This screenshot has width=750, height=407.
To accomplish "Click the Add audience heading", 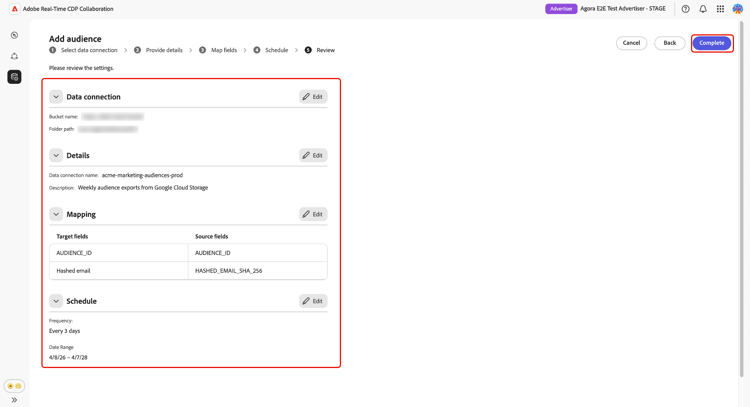I will [75, 39].
